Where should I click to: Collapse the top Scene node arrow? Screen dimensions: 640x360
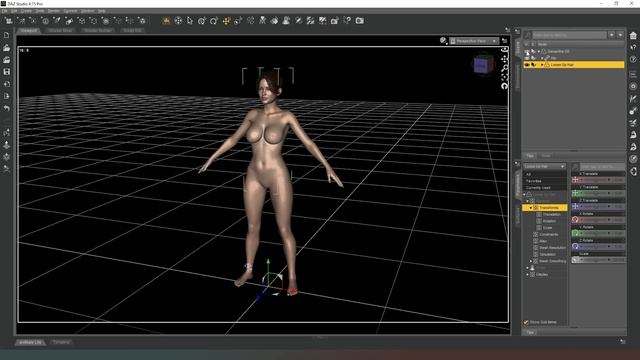pos(539,51)
